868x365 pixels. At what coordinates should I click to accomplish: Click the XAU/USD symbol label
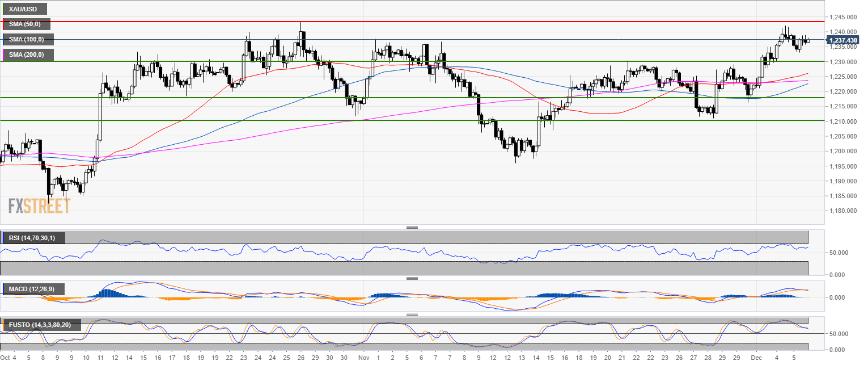[24, 9]
